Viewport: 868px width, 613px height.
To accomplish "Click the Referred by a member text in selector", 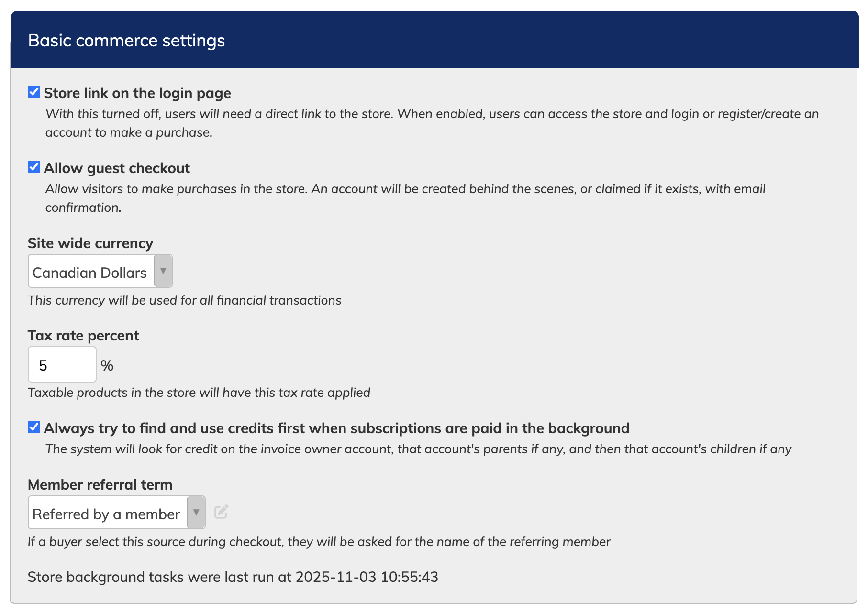I will point(106,514).
